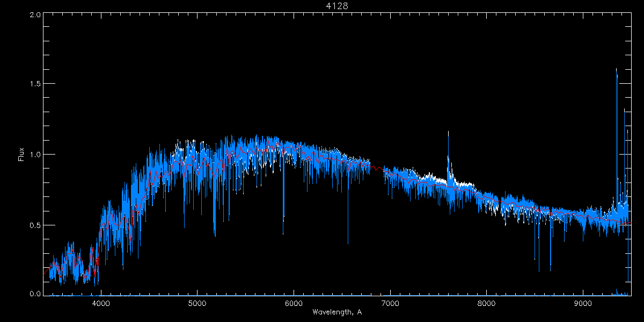The height and width of the screenshot is (322, 644).
Task: Click the y-axis tick label 1.0
Action: pyautogui.click(x=34, y=155)
